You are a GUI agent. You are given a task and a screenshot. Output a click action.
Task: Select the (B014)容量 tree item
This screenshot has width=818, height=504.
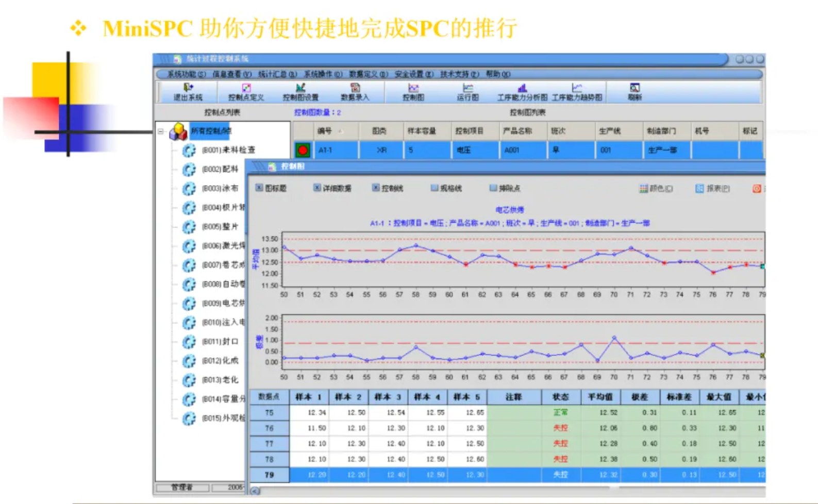pos(223,399)
